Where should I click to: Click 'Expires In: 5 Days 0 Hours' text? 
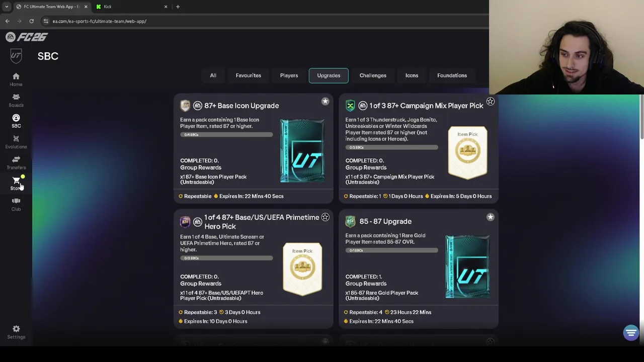[461, 196]
